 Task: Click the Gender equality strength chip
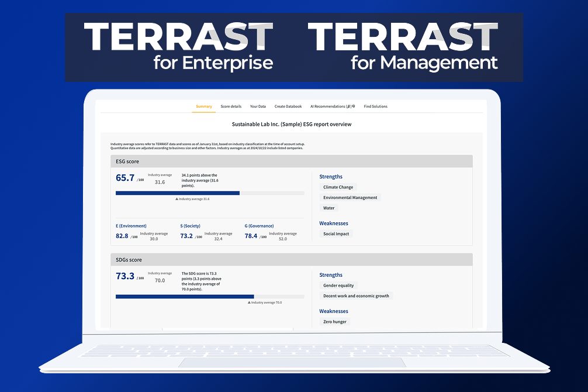click(x=339, y=285)
